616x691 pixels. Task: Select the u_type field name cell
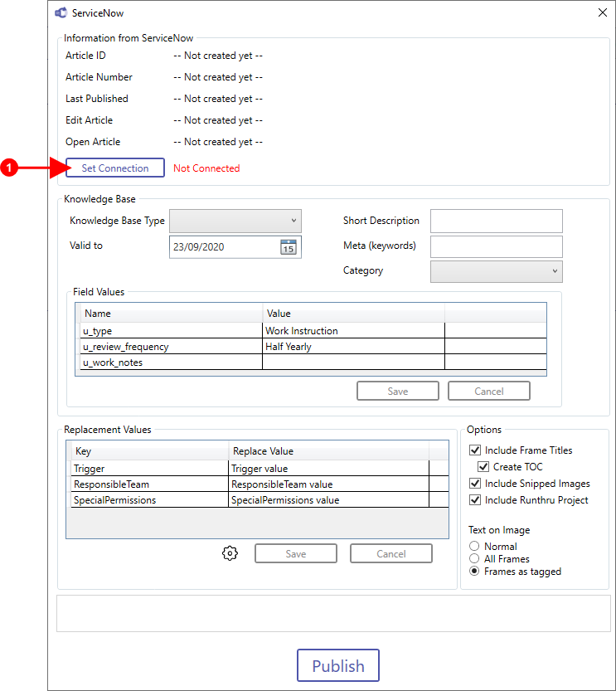coord(172,330)
